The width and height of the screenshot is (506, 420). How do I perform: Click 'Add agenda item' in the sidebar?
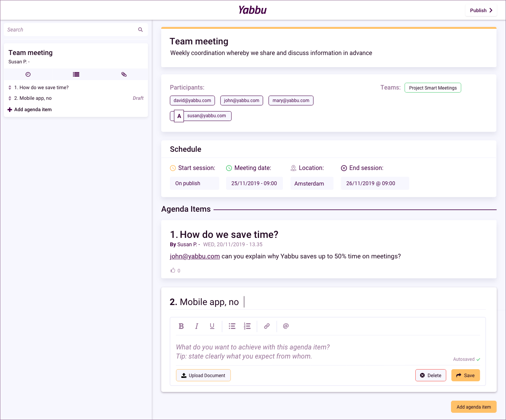pos(33,110)
